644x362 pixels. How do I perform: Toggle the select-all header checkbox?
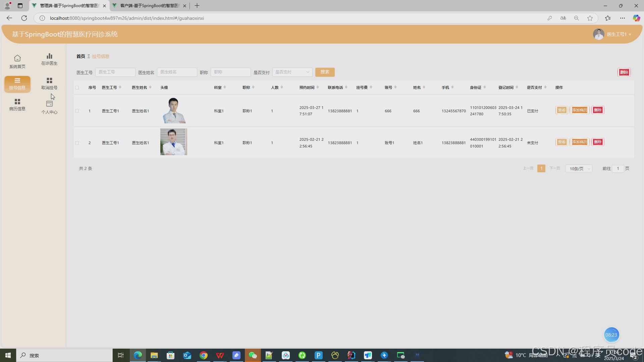(x=77, y=88)
